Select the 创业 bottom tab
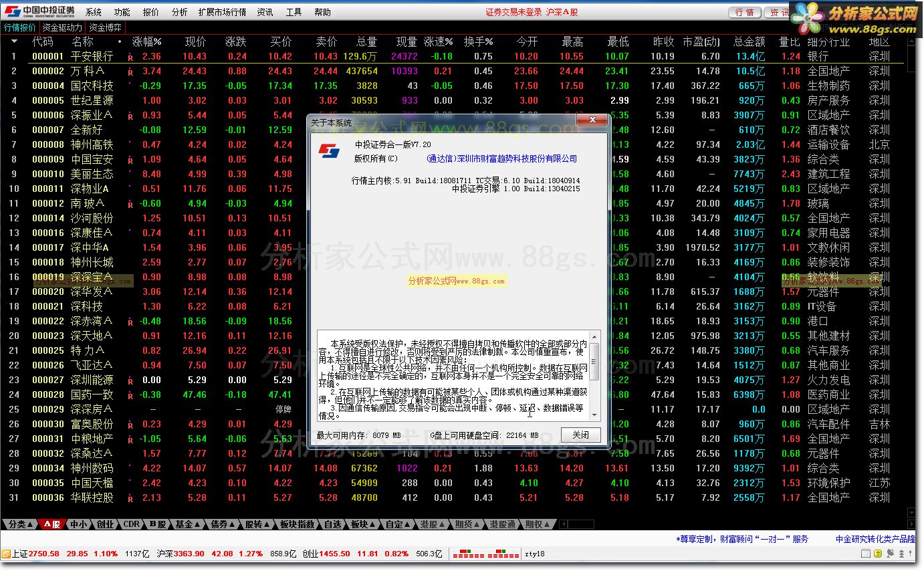This screenshot has width=924, height=571. pos(105,524)
